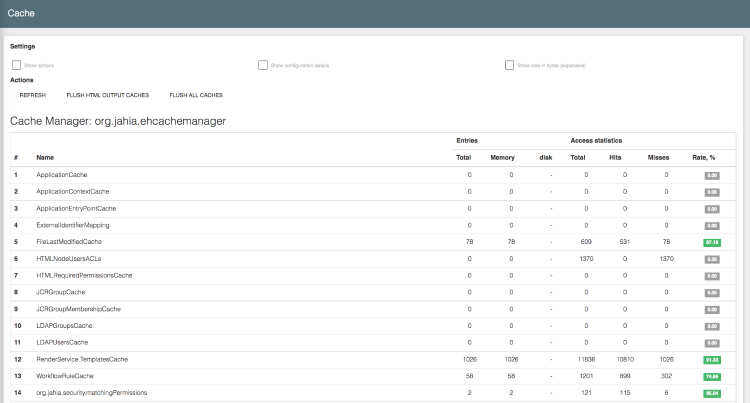Screen dimensions: 750x403
Task: Click rate badge for org.jahia.security.matchingPermissions
Action: (712, 393)
